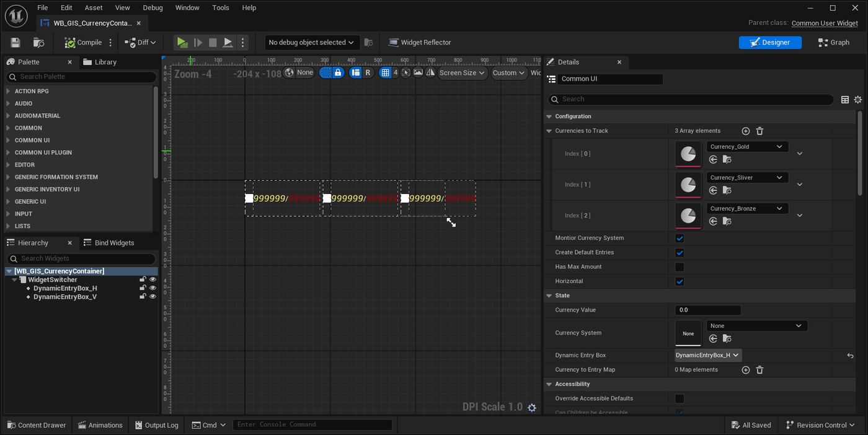Click the zoom-to-fit icon in viewport toolbar
The image size is (868, 435).
[x=406, y=72]
